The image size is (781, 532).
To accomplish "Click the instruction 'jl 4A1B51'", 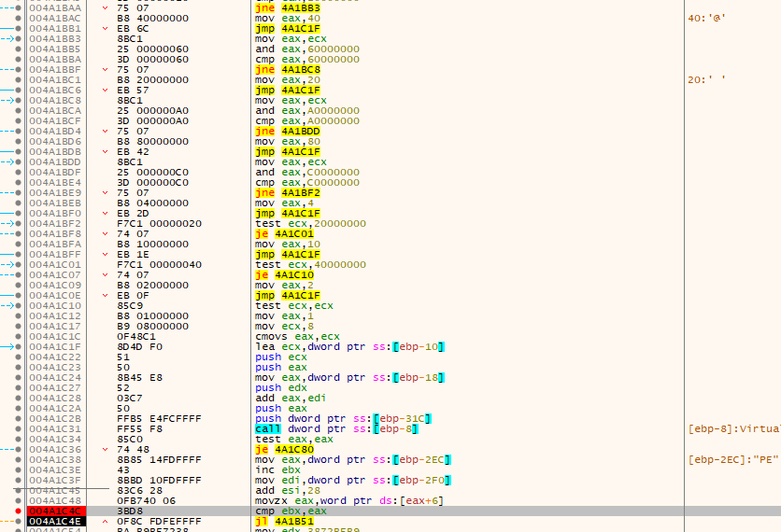I will (284, 522).
